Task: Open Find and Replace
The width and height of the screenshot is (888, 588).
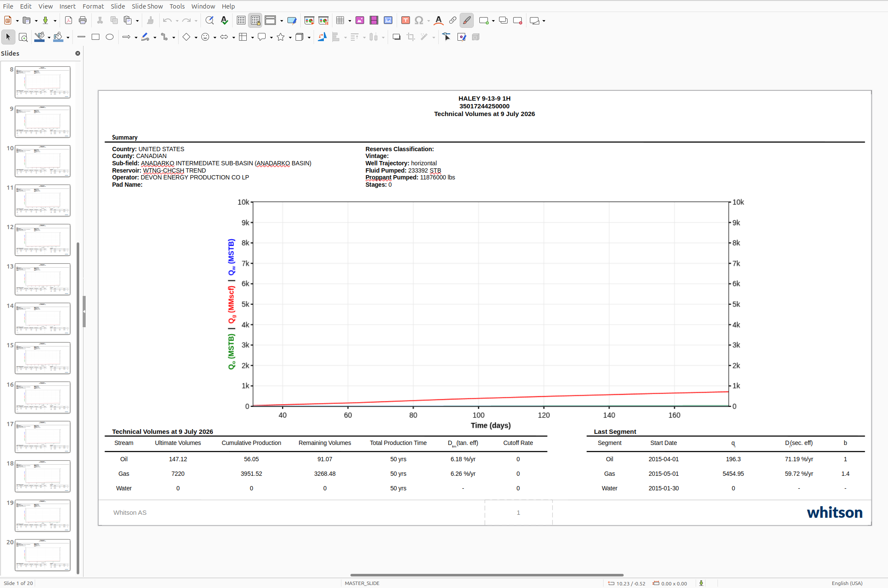Action: pyautogui.click(x=209, y=21)
